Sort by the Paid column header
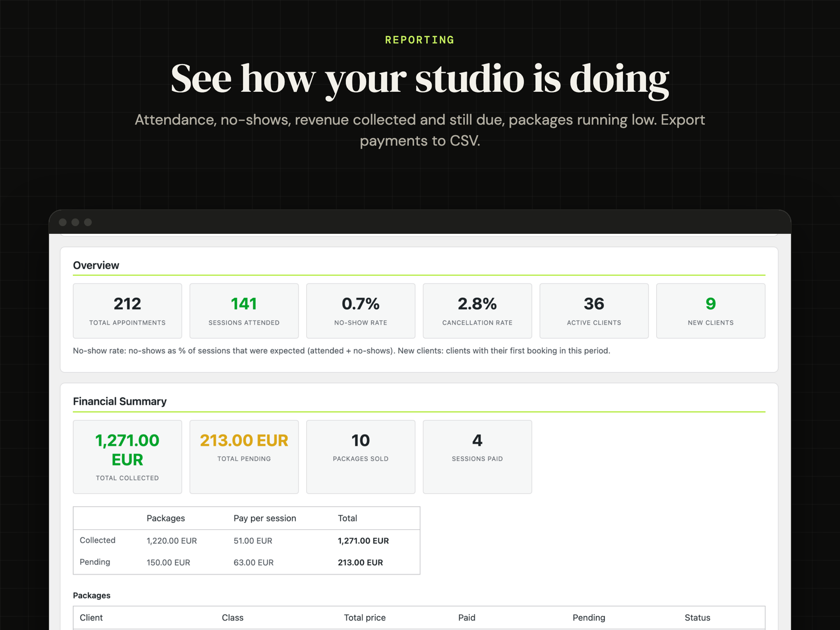This screenshot has height=630, width=840. point(467,618)
